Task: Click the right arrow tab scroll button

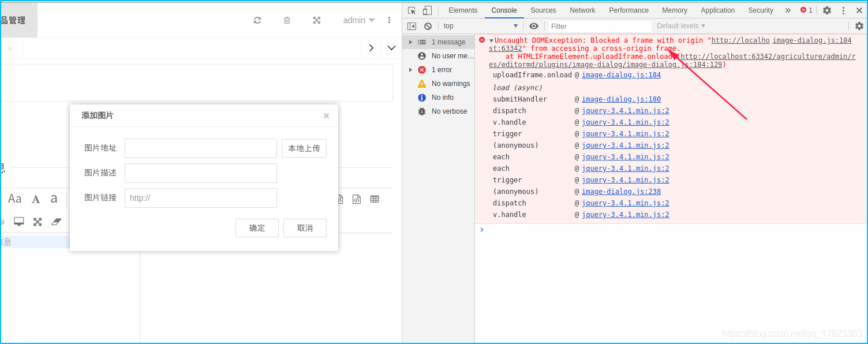Action: [x=371, y=48]
